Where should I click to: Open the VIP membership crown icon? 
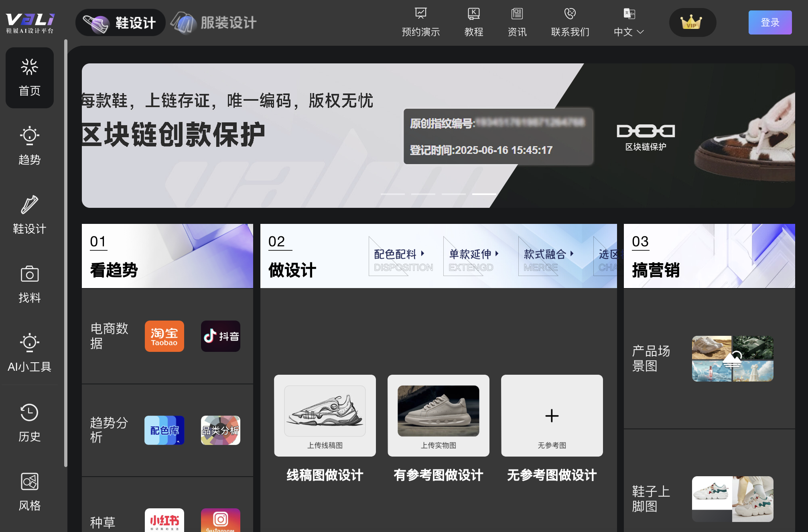click(x=692, y=23)
